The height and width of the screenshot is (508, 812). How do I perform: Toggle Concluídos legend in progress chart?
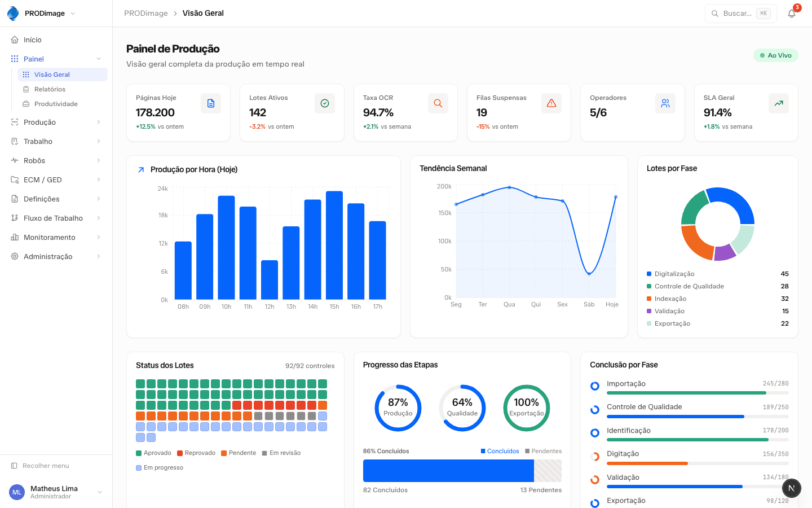point(500,451)
